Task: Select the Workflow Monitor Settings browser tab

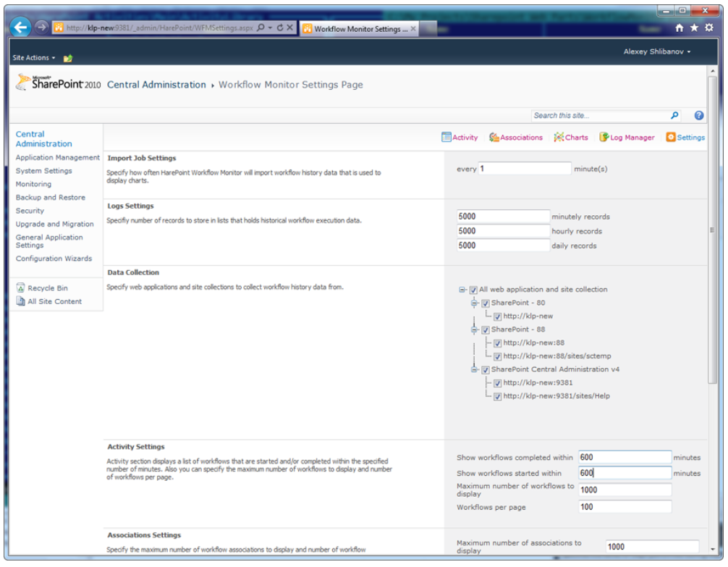Action: (360, 28)
